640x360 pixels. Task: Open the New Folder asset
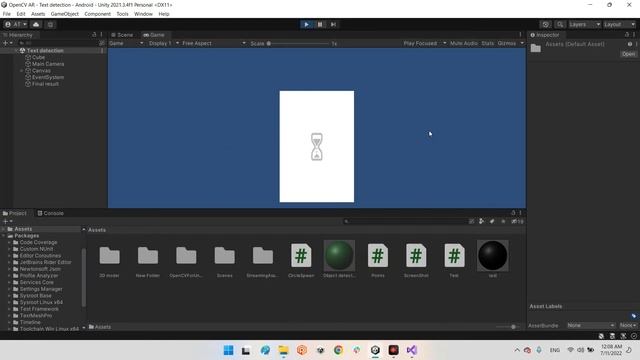148,261
